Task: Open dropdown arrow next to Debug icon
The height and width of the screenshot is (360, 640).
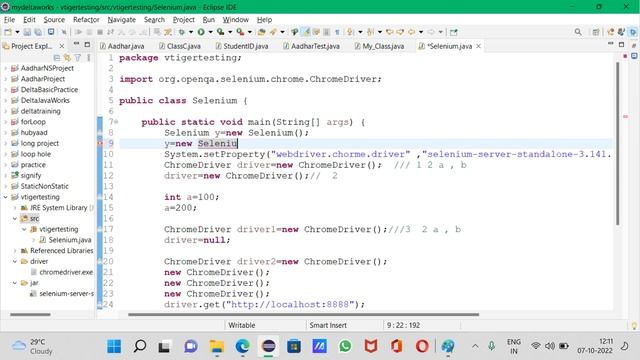Action: click(191, 32)
